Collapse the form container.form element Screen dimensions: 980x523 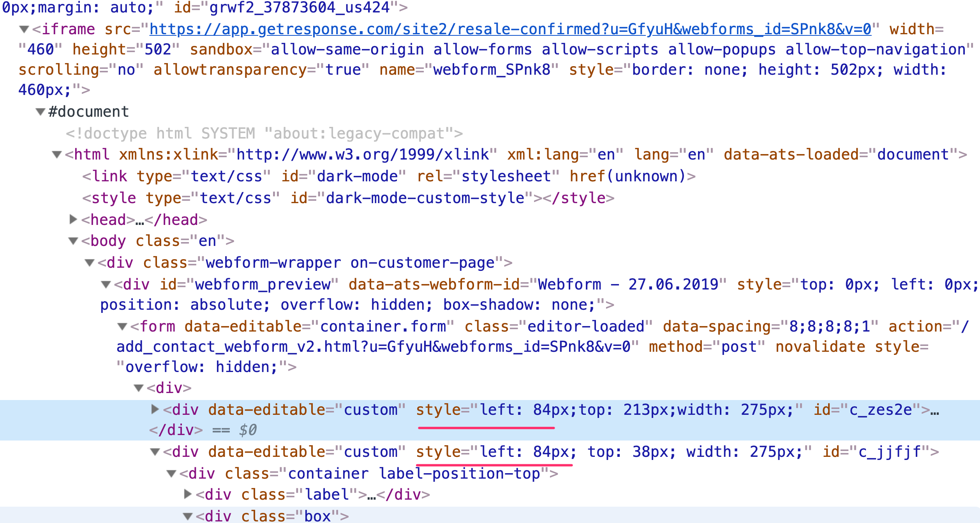point(122,327)
